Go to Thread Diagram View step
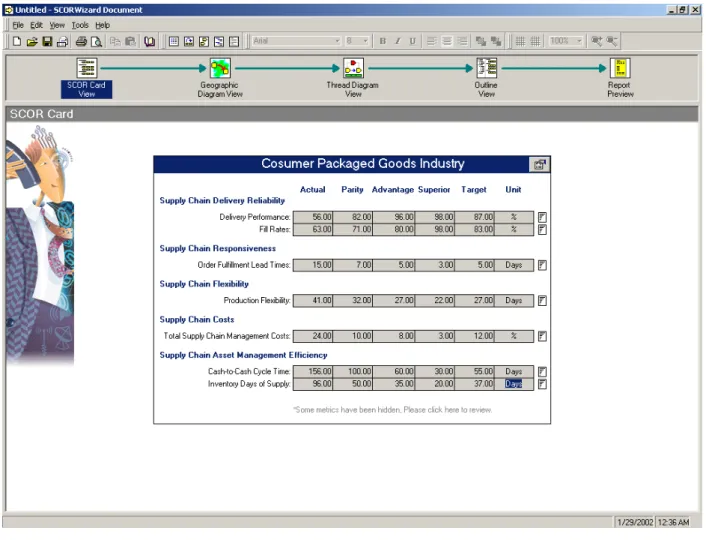 tap(353, 78)
